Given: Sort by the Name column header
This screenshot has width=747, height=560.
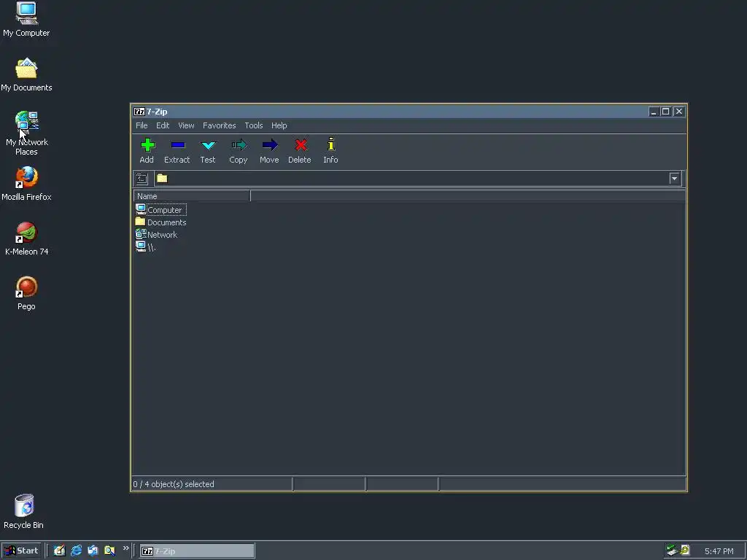Looking at the screenshot, I should pos(192,196).
